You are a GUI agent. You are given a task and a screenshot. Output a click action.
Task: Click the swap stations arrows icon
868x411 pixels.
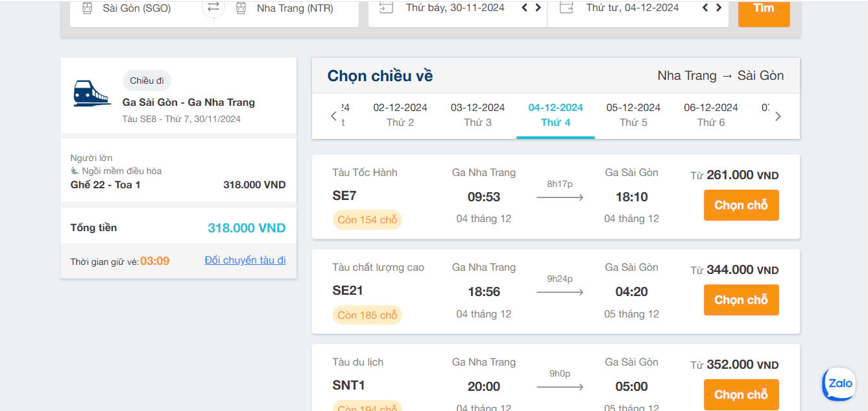click(213, 8)
